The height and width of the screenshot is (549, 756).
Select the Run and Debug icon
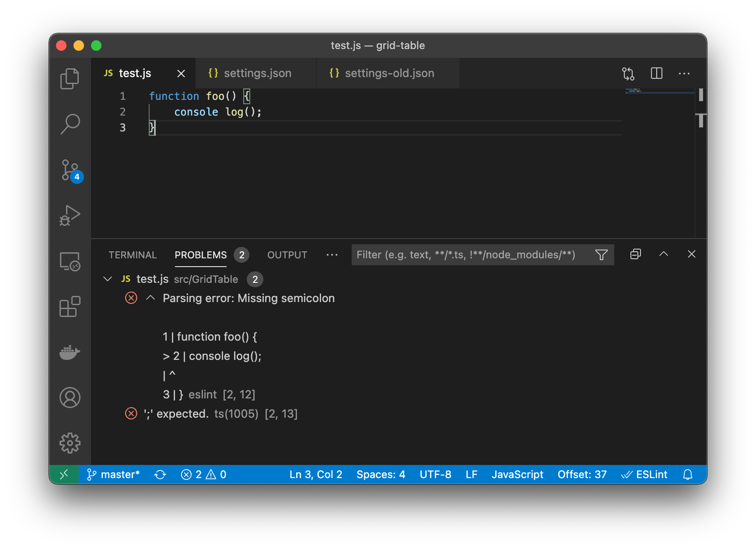[70, 215]
